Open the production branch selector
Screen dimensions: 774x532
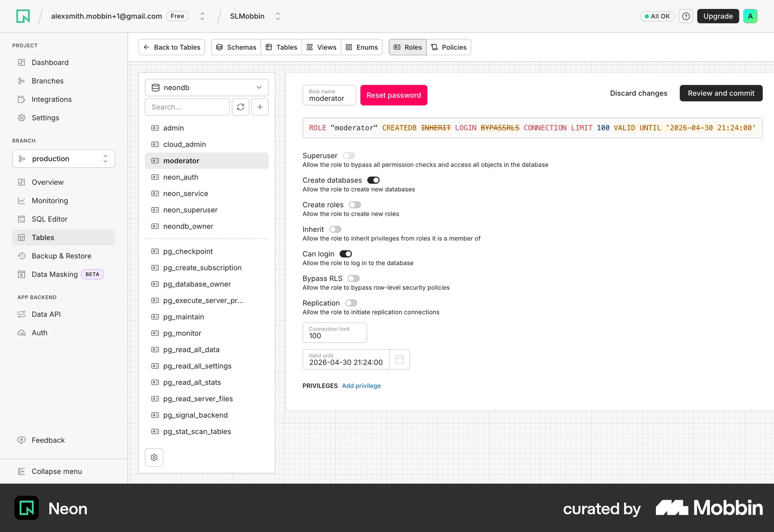(x=64, y=159)
